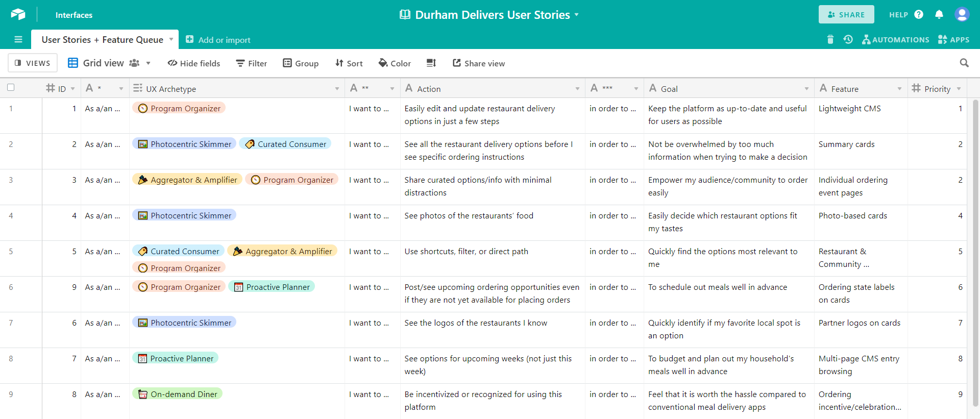The width and height of the screenshot is (980, 419).
Task: Click the UX Archetype column header
Action: click(237, 88)
